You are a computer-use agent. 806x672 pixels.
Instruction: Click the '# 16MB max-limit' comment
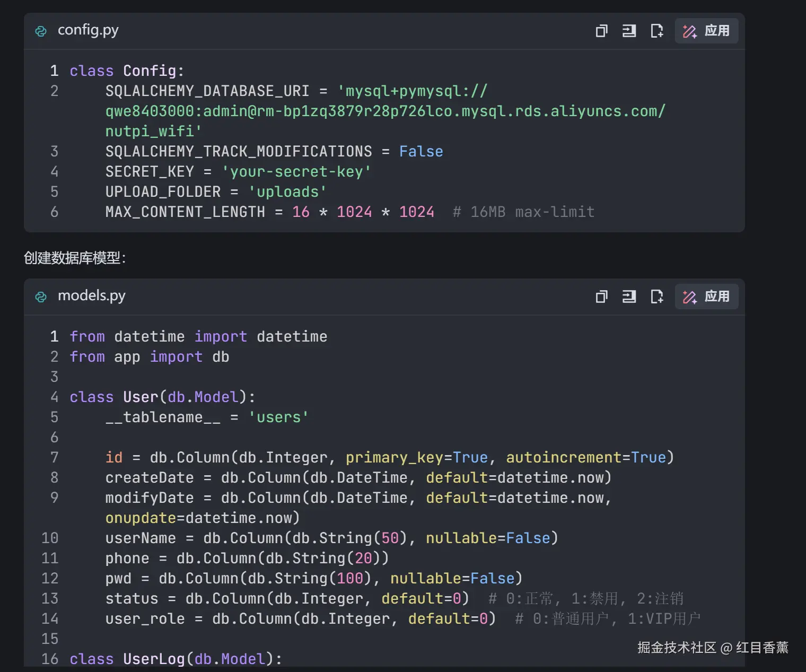pos(523,212)
